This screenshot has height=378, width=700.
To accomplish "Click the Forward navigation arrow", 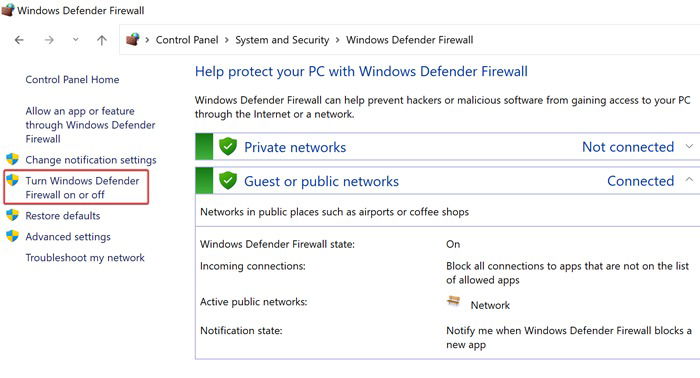I will click(49, 40).
